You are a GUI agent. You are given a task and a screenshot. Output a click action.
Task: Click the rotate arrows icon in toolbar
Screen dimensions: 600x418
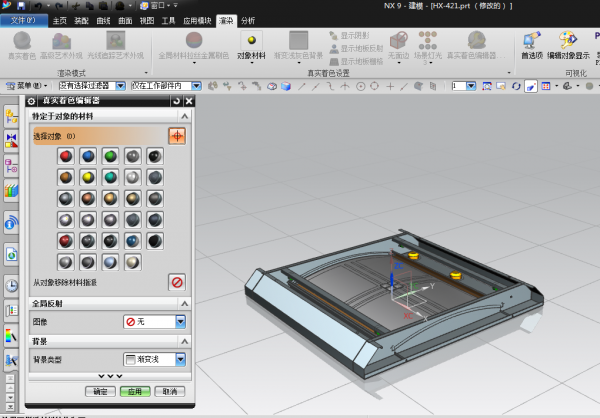click(516, 86)
